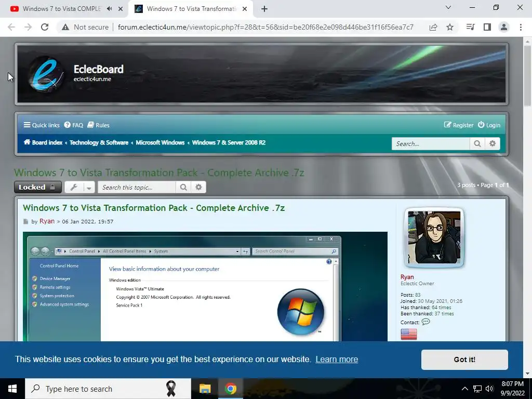Click the US flag icon
The height and width of the screenshot is (399, 532).
pos(408,334)
